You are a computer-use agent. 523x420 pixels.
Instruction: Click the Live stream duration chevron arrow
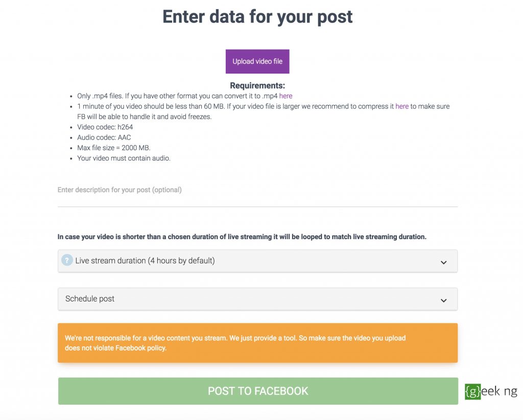443,262
